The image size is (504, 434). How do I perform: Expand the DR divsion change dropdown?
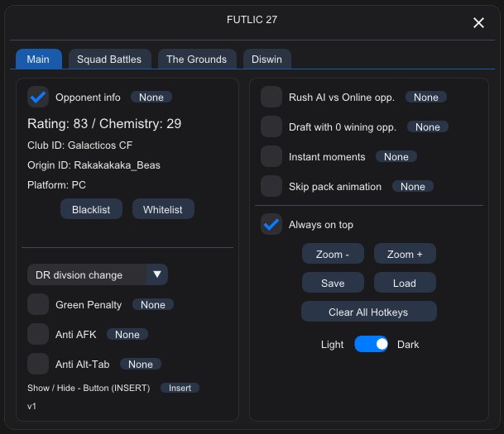98,274
